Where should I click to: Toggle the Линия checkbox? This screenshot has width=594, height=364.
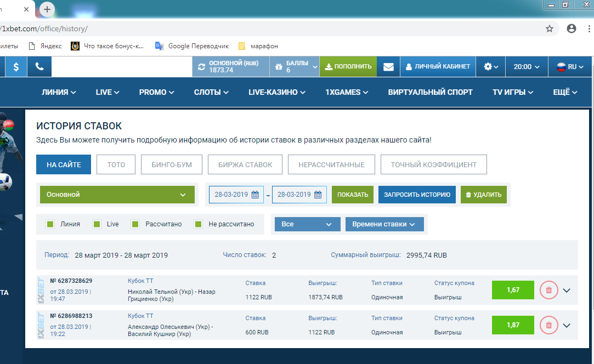(50, 224)
